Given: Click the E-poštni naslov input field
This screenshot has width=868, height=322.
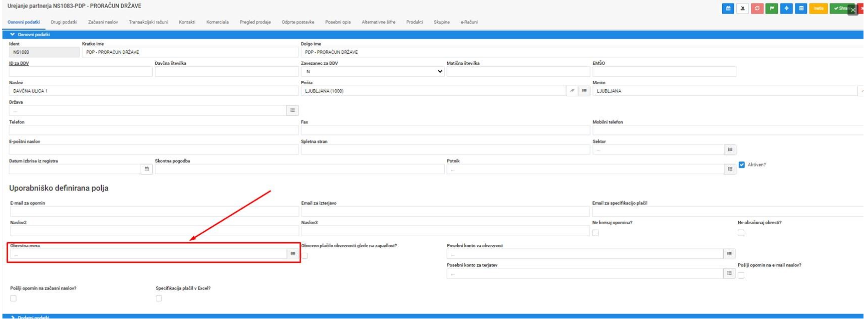Looking at the screenshot, I should pos(153,149).
